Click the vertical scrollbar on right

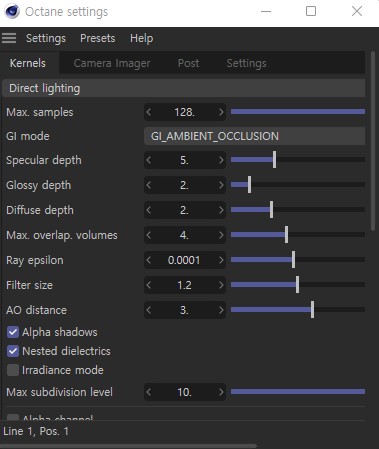point(373,141)
